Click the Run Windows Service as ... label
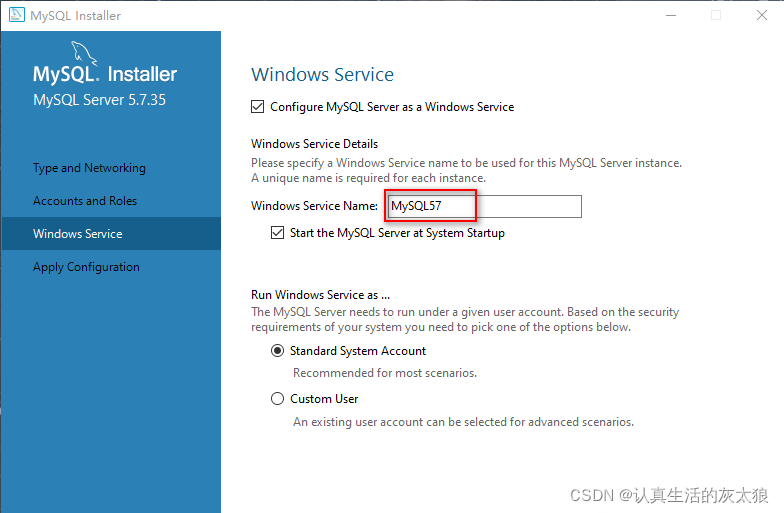 (x=320, y=294)
